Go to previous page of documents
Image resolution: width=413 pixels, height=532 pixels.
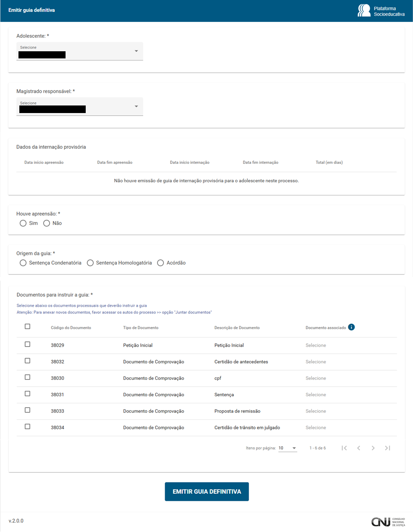(358, 448)
